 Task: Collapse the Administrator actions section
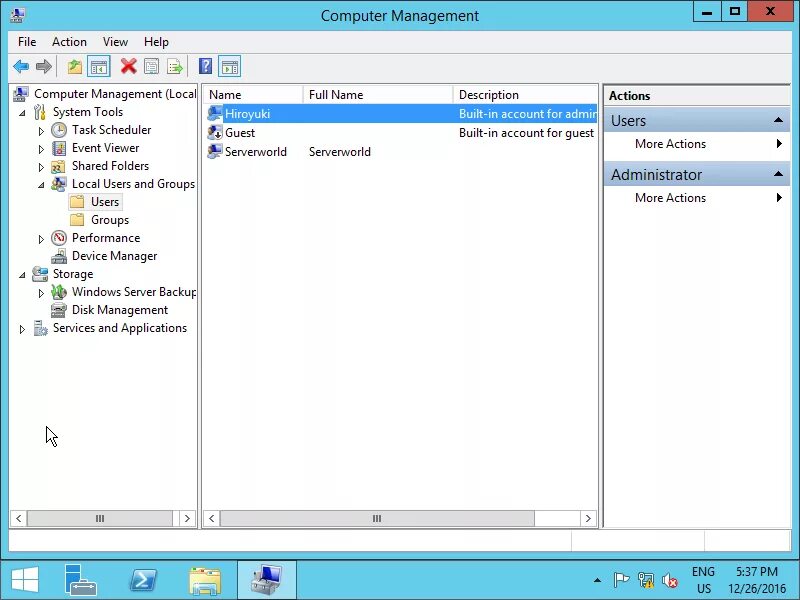(x=778, y=174)
